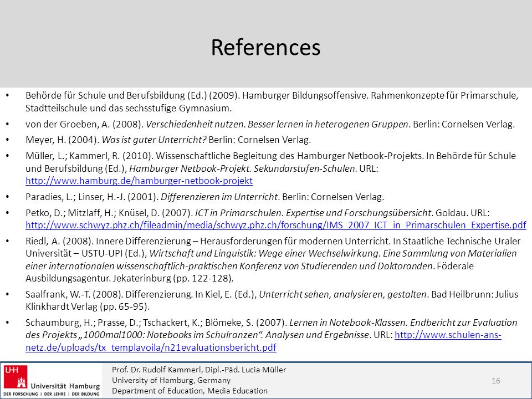The width and height of the screenshot is (532, 399).
Task: Click the Universität Hamburg logo
Action: click(52, 381)
